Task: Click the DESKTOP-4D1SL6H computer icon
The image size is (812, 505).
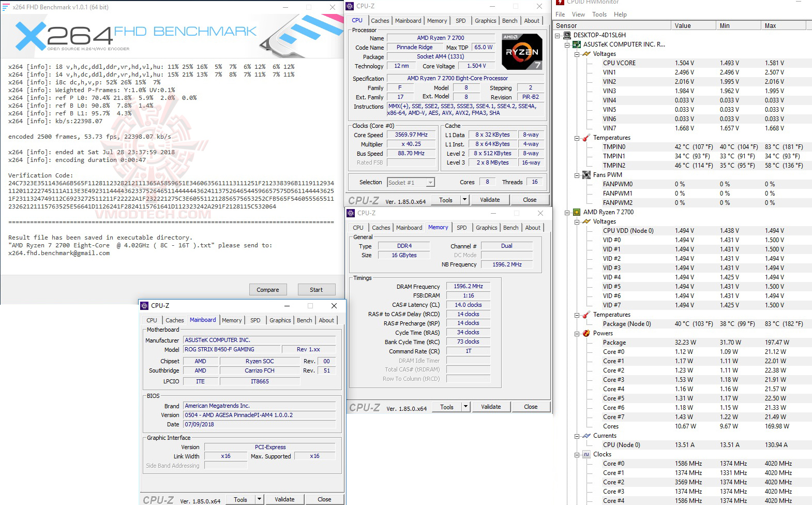Action: coord(567,35)
